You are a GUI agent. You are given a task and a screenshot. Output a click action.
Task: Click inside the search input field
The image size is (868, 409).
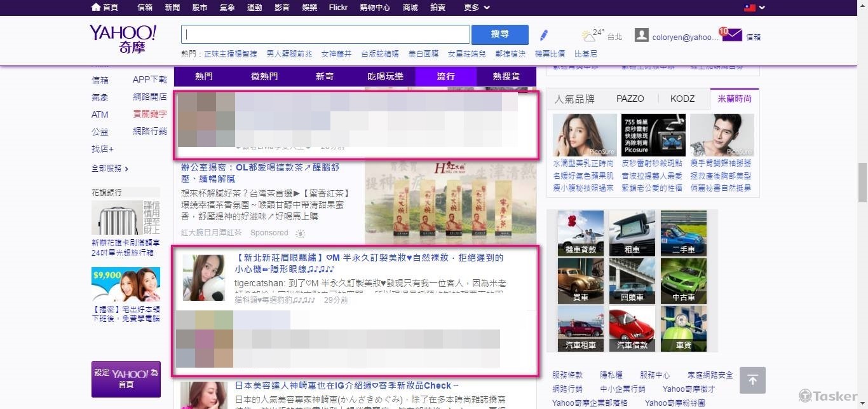(325, 34)
